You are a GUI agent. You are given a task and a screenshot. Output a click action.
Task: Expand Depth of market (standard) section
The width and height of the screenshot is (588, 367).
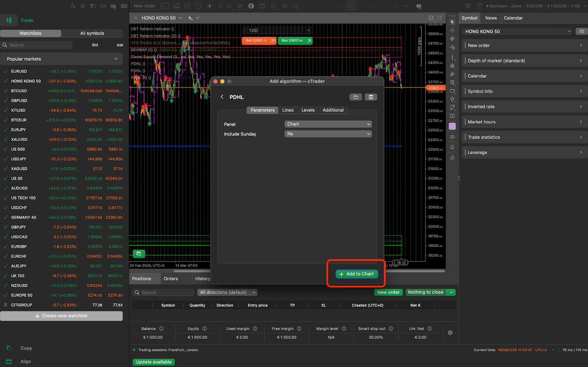click(524, 61)
